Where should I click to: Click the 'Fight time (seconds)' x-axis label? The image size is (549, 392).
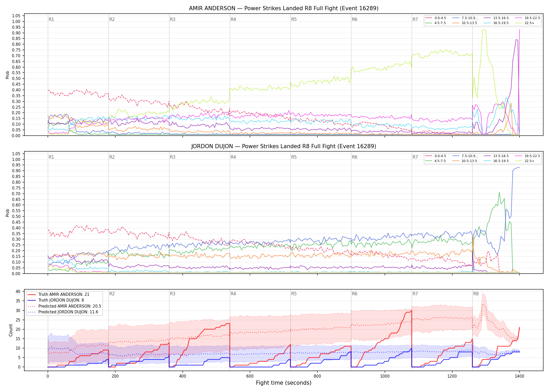point(284,383)
